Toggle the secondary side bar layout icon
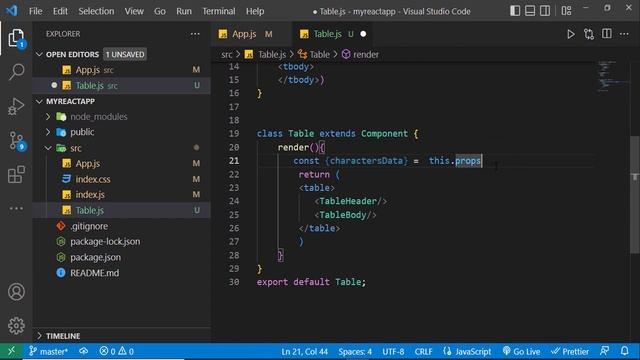This screenshot has width=640, height=360. pyautogui.click(x=545, y=11)
